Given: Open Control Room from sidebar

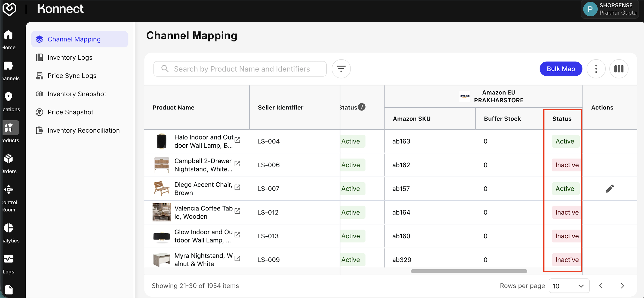Looking at the screenshot, I should pyautogui.click(x=9, y=197).
